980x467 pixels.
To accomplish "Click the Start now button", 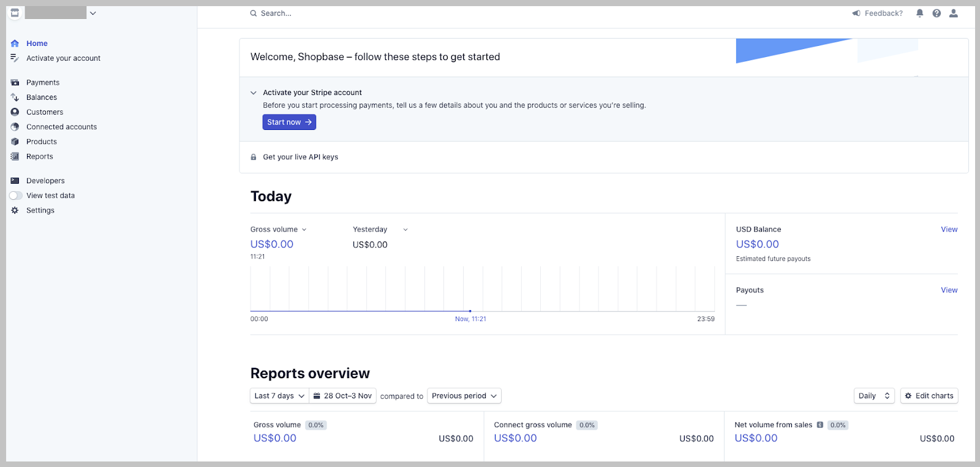I will (289, 122).
